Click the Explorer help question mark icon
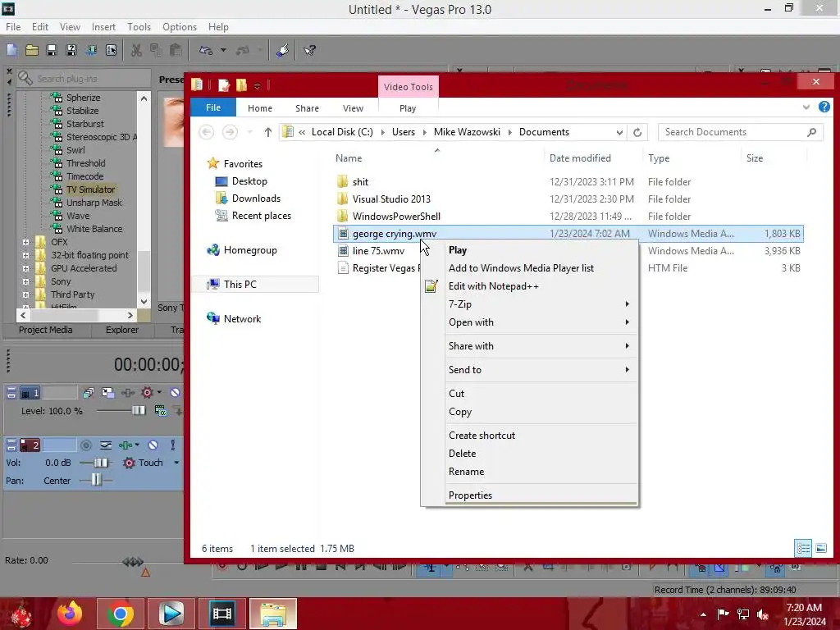 (x=824, y=107)
